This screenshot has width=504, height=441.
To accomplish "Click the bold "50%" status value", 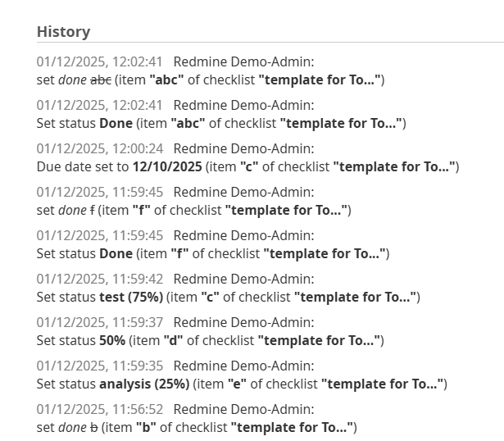I will tap(112, 340).
